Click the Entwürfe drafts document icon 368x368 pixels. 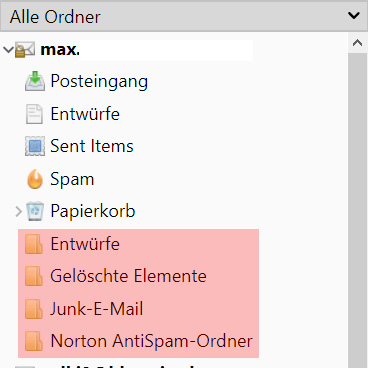34,114
